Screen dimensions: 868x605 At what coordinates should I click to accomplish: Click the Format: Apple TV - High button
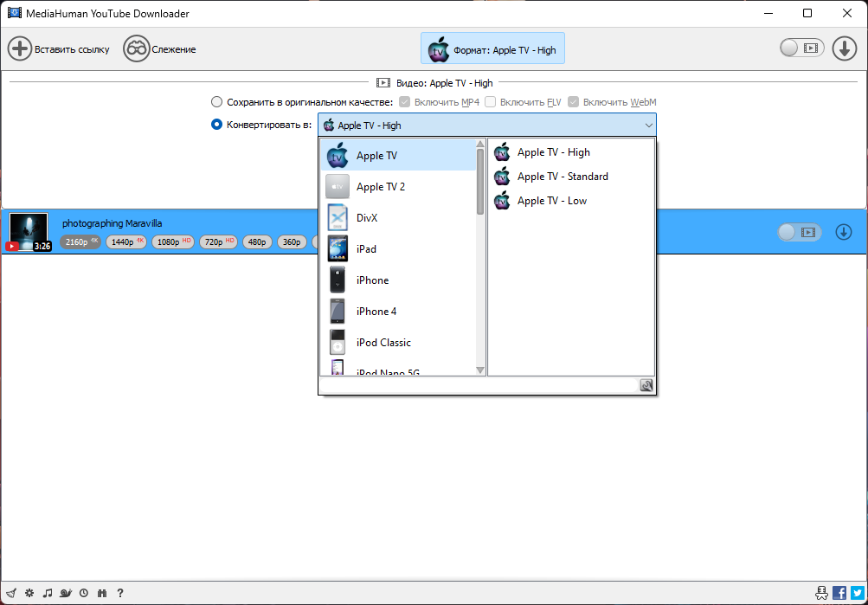[x=492, y=48]
